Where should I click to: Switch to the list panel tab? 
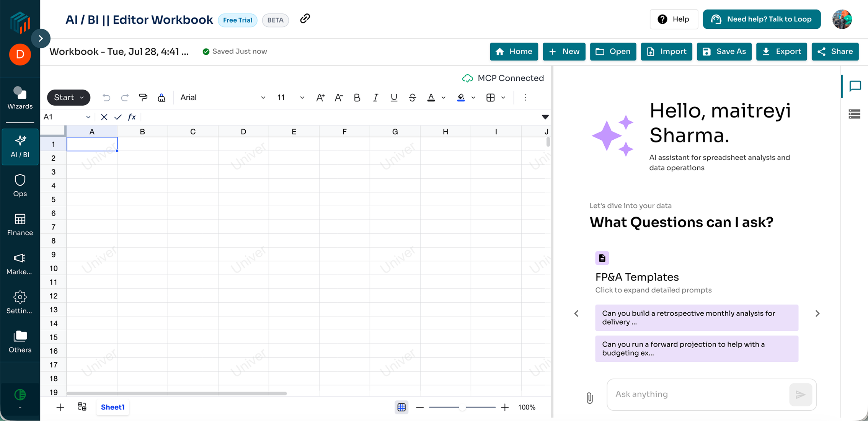click(x=855, y=114)
